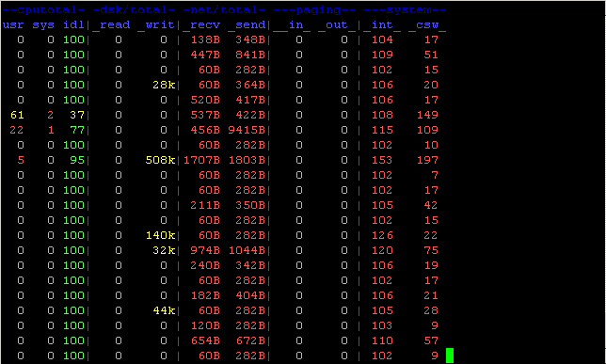
Task: Select the recv value 974B
Action: (x=205, y=250)
